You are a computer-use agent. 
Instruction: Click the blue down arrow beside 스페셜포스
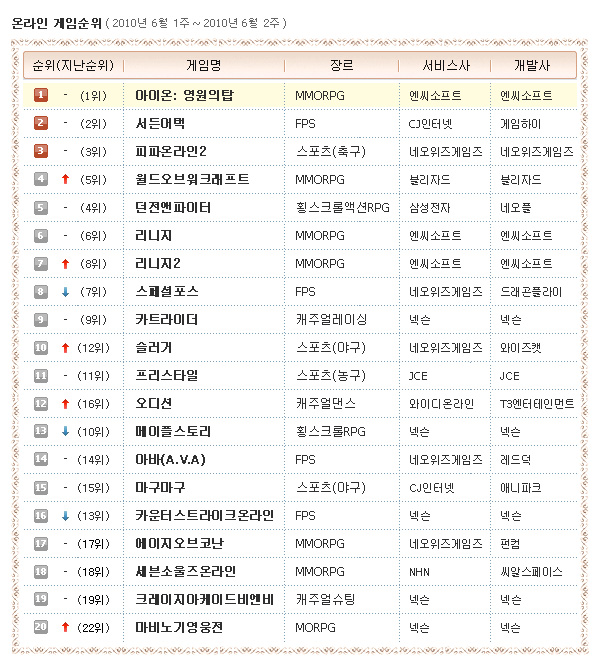pos(65,291)
